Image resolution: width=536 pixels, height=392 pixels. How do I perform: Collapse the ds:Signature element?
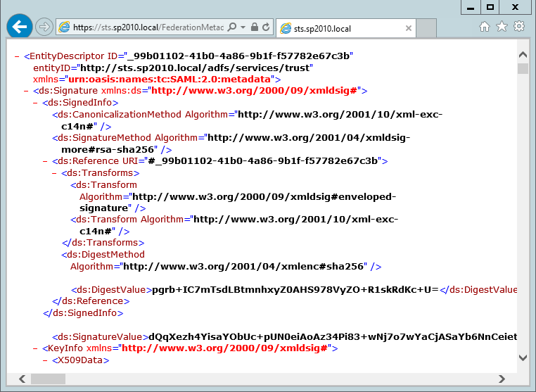27,91
